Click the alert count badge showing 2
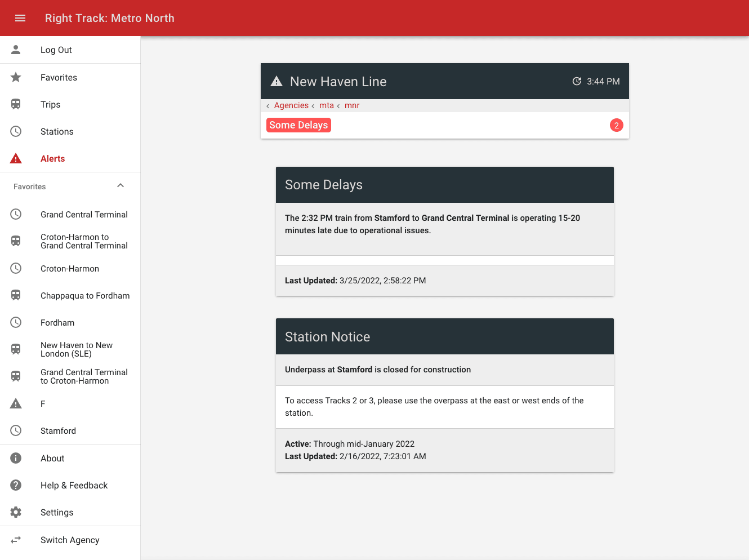The image size is (749, 560). point(616,125)
